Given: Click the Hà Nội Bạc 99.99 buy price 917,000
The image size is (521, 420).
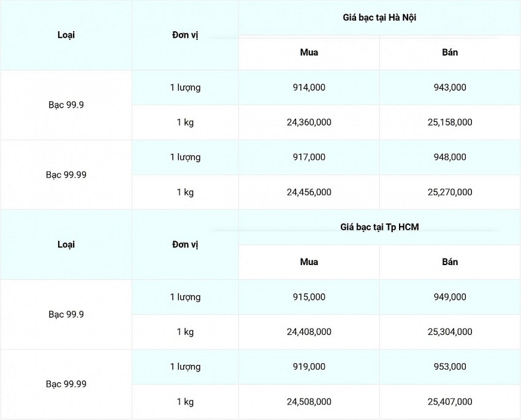Looking at the screenshot, I should pyautogui.click(x=309, y=157).
